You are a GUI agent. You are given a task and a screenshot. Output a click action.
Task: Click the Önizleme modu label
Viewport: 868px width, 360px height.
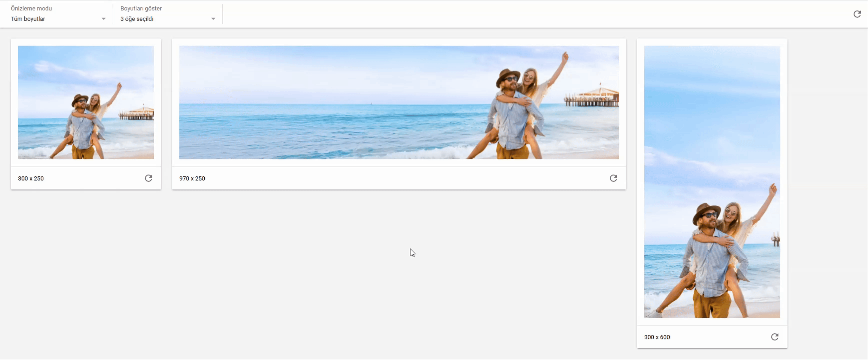pyautogui.click(x=31, y=8)
